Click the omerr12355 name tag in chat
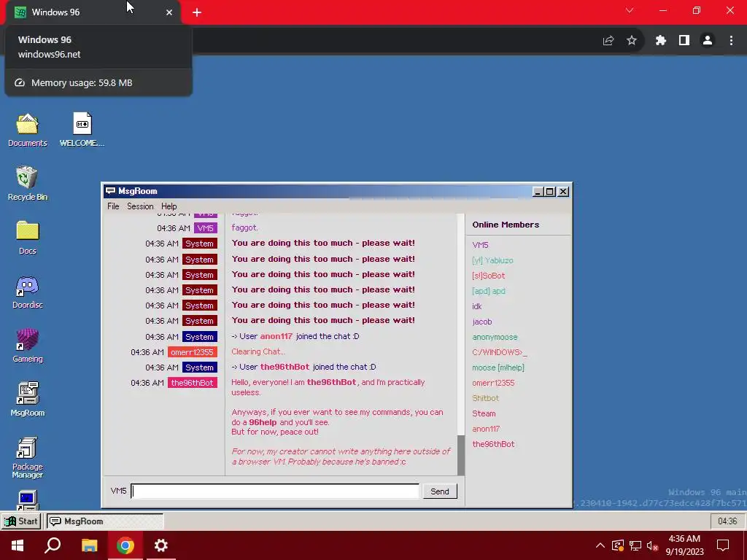This screenshot has width=747, height=560. click(192, 352)
